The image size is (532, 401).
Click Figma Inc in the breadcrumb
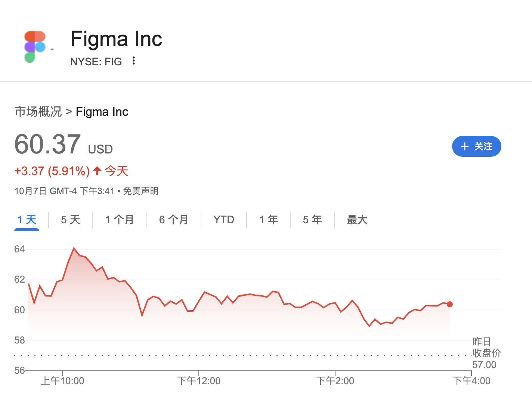point(102,112)
